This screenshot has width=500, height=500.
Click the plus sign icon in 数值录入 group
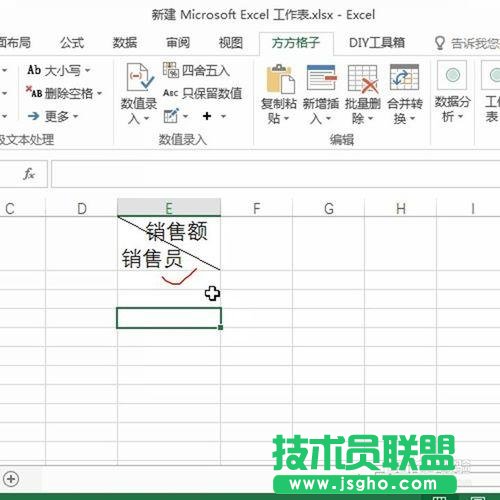[207, 116]
